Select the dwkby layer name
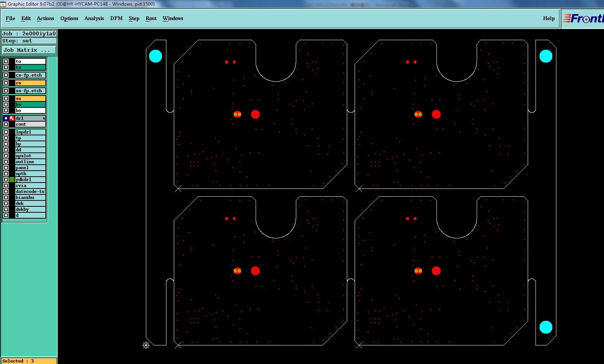This screenshot has height=364, width=604. (x=31, y=209)
